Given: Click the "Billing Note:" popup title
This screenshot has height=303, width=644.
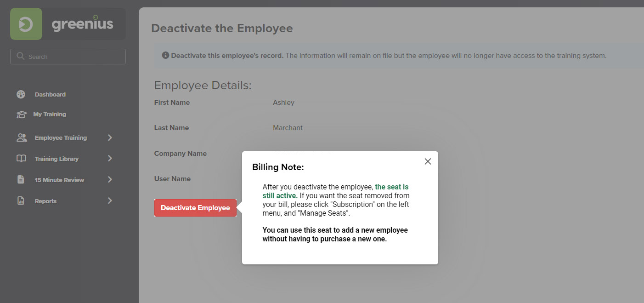Looking at the screenshot, I should point(278,167).
